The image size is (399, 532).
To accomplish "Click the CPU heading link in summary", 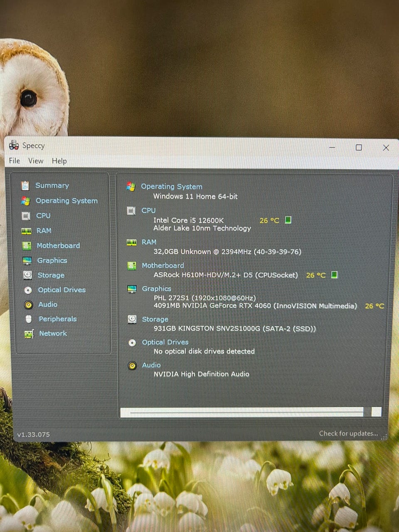I will pos(148,211).
